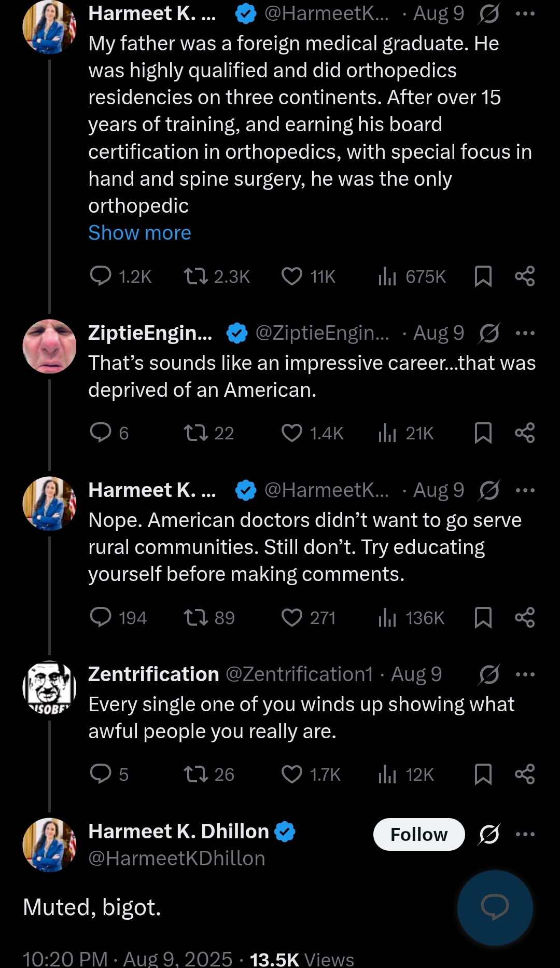Open @HarmeetKDhillon handle in main tweet
560x968 pixels.
point(177,859)
